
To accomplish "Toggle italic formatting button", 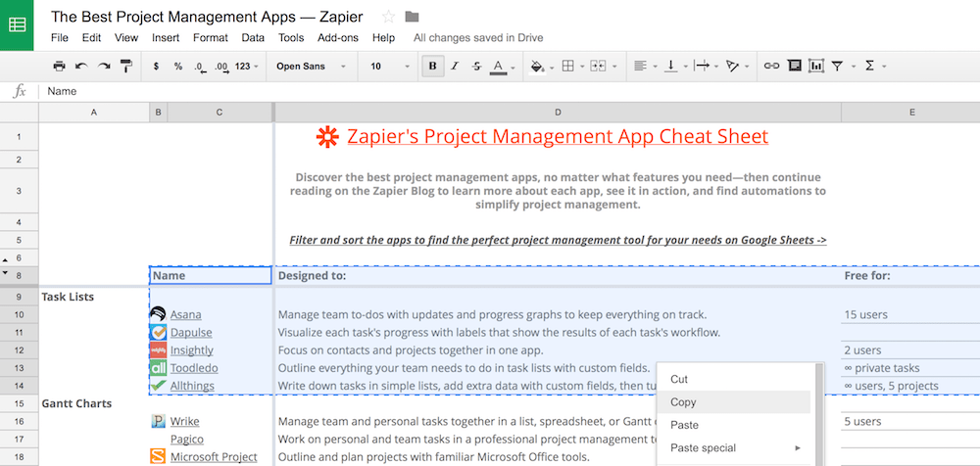I will click(455, 67).
